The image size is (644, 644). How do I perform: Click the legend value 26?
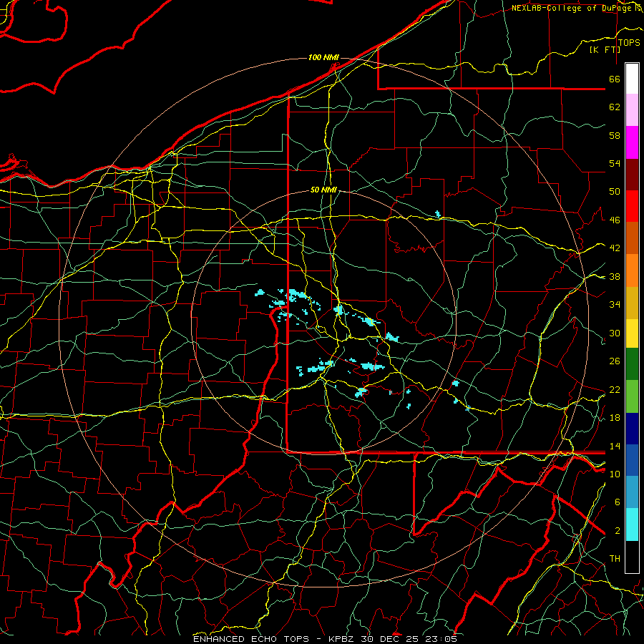pos(615,361)
